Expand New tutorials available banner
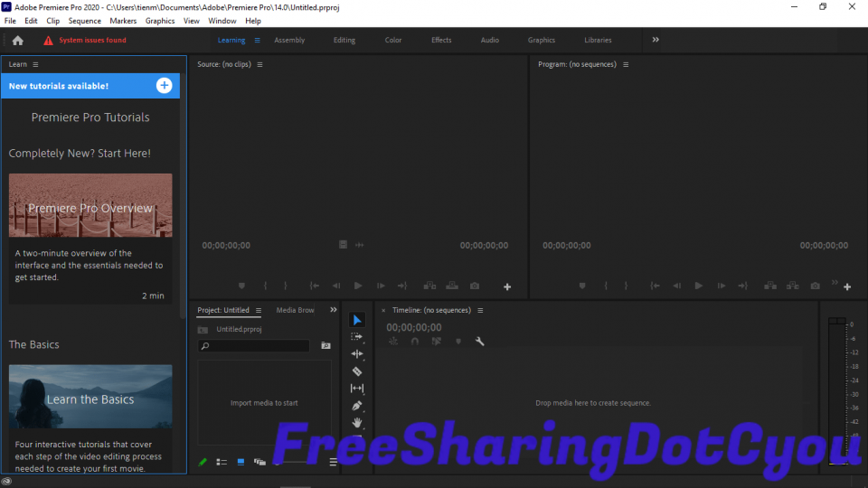 tap(164, 86)
